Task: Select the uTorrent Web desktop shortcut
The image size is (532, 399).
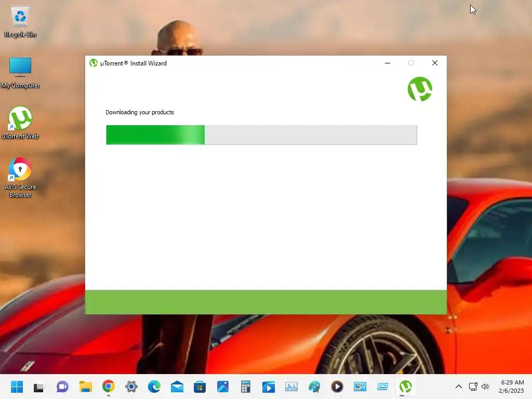Action: click(20, 123)
